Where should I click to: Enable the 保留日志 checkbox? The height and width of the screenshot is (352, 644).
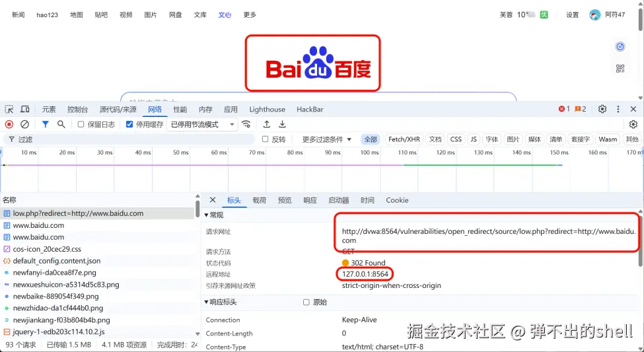pyautogui.click(x=81, y=124)
